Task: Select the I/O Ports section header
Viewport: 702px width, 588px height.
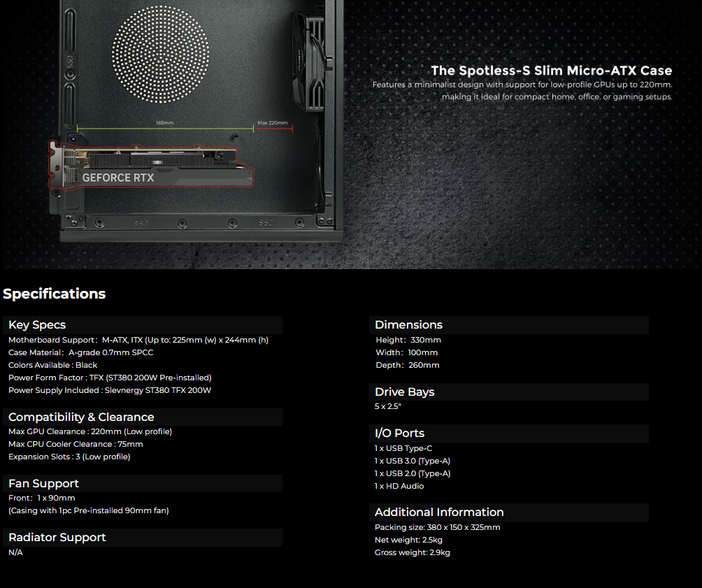Action: pyautogui.click(x=399, y=433)
